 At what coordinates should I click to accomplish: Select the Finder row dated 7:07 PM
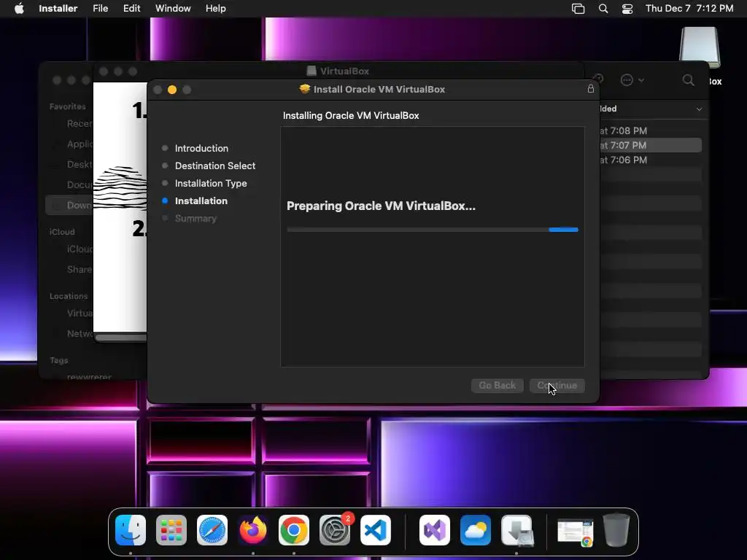650,145
